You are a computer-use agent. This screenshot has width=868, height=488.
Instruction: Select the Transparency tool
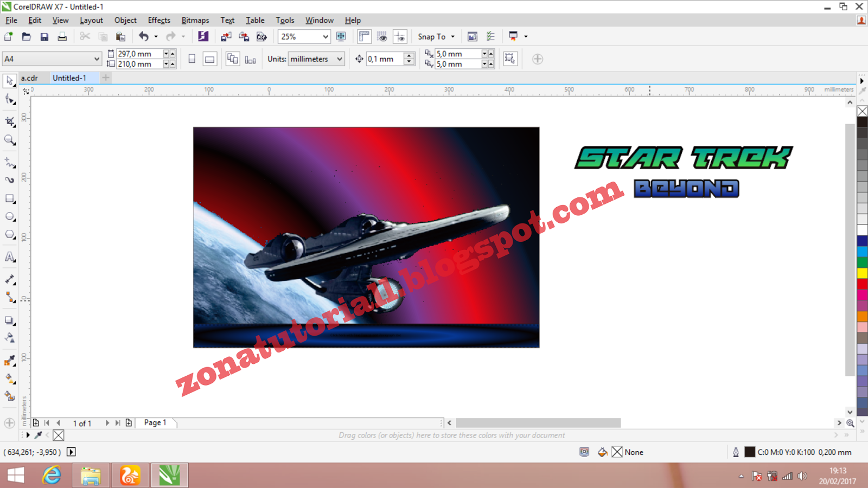pos(10,338)
